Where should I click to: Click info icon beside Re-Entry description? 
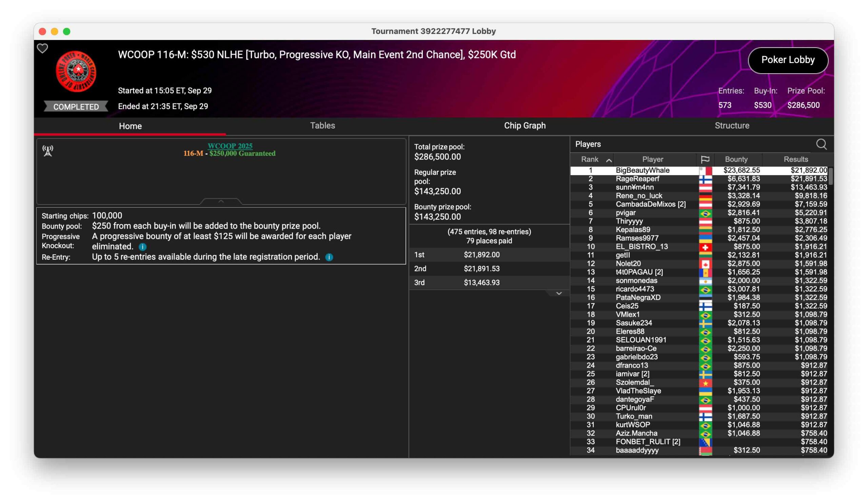329,257
